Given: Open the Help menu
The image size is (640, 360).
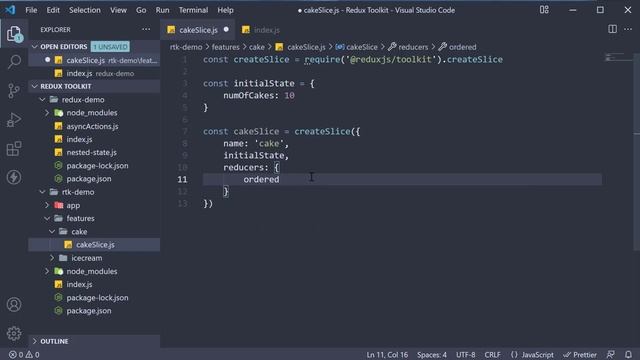Looking at the screenshot, I should 225,10.
